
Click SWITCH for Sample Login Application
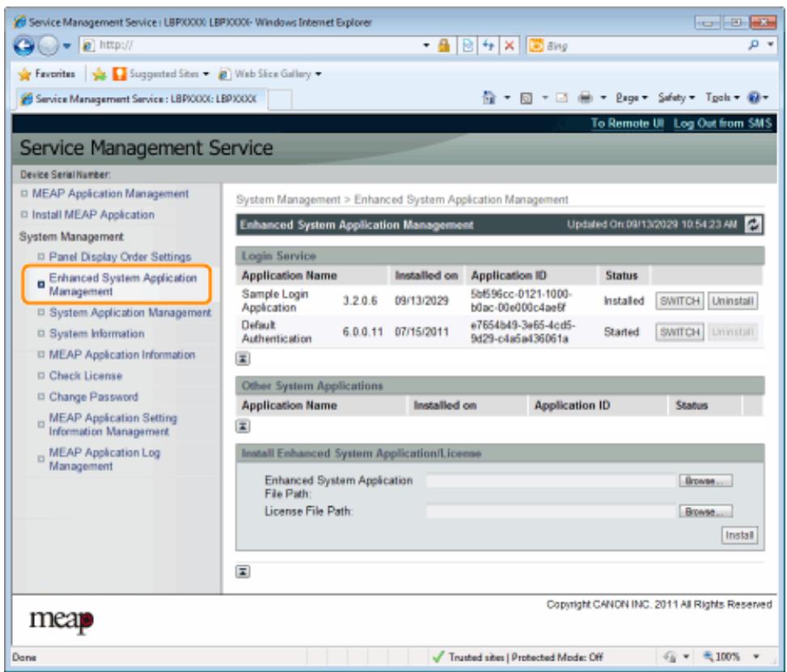coord(679,301)
